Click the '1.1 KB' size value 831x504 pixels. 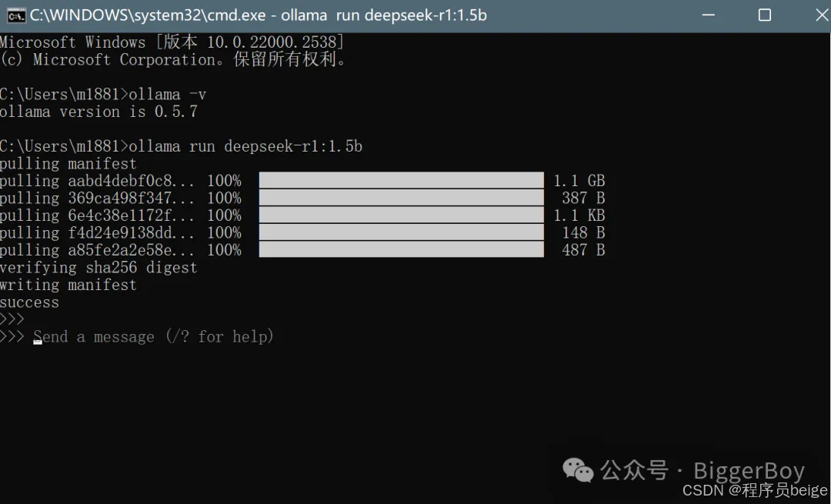(579, 215)
